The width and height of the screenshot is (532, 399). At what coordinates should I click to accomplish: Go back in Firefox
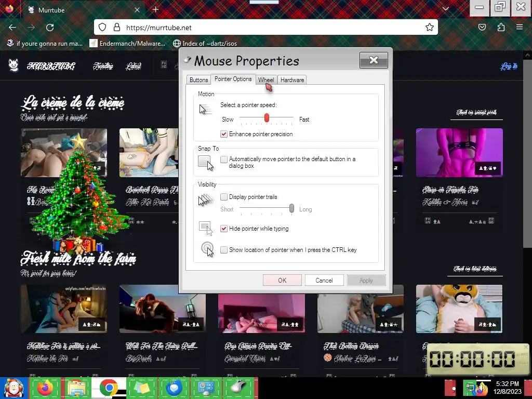(12, 28)
